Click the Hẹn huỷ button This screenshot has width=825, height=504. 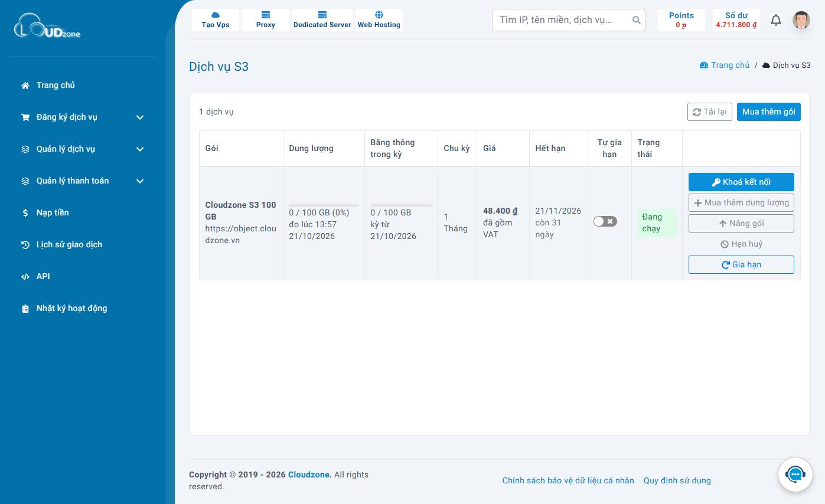(x=741, y=244)
